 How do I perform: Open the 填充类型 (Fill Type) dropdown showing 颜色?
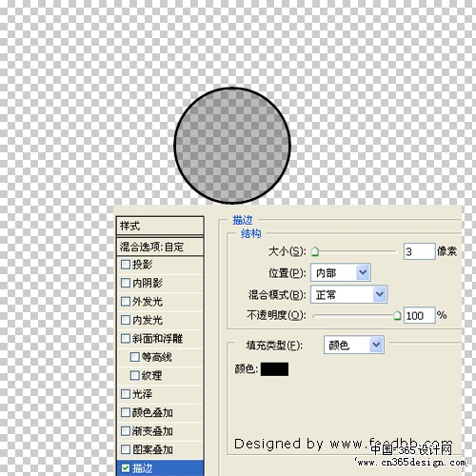354,345
